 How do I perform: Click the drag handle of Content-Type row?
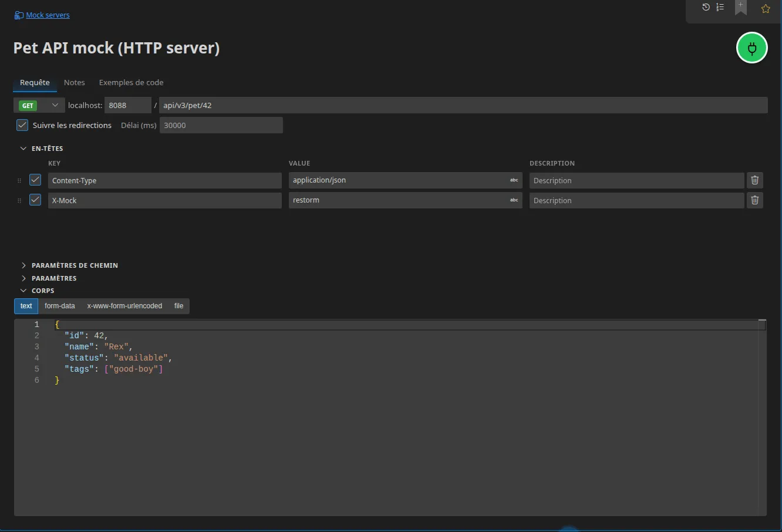(19, 180)
